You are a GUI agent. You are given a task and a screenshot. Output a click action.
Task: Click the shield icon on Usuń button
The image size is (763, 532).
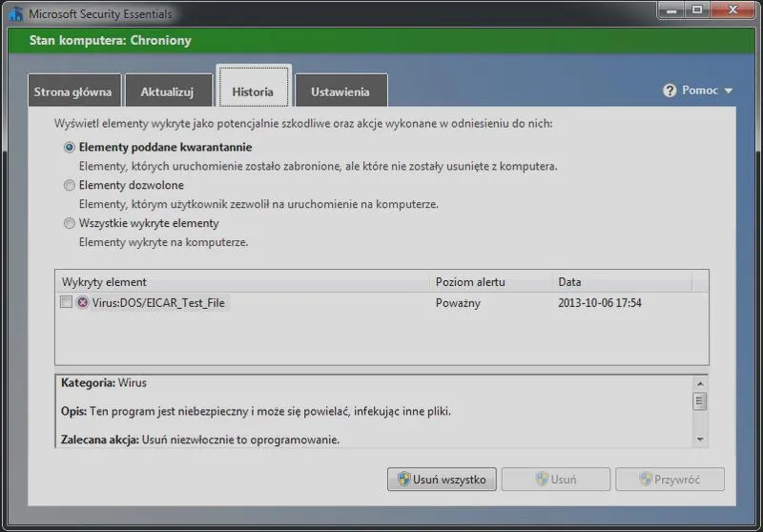(542, 479)
